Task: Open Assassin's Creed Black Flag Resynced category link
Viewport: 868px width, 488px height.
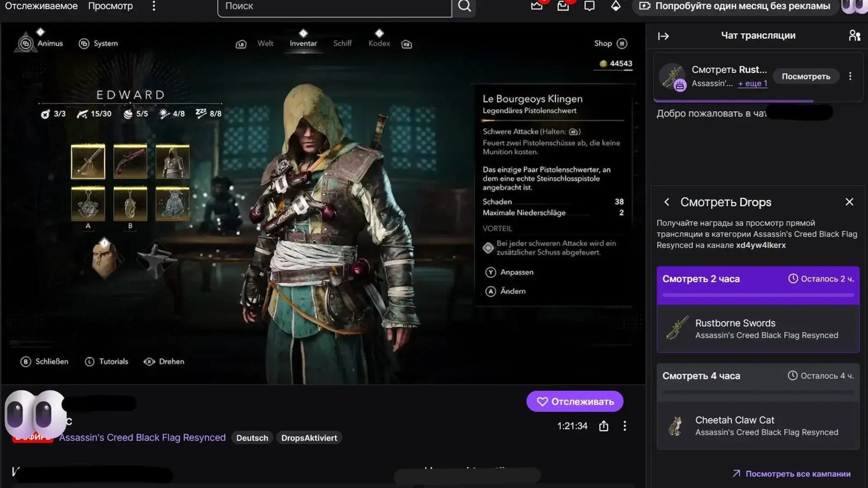Action: (142, 437)
